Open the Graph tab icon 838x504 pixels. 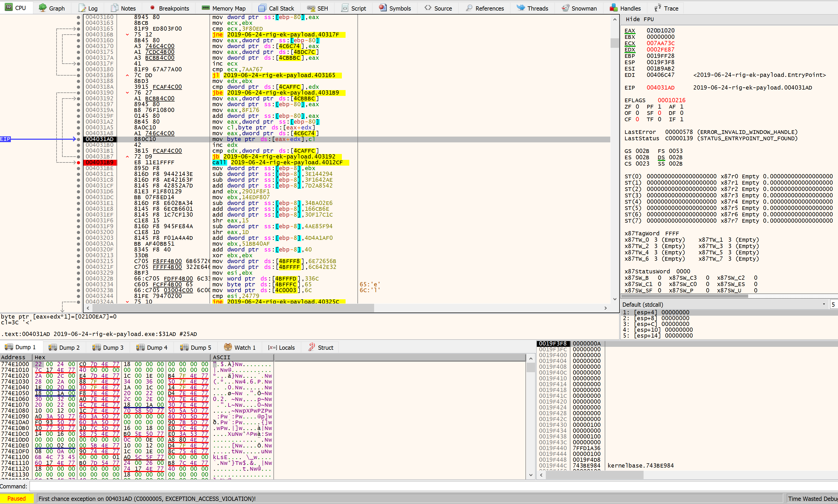pyautogui.click(x=43, y=8)
